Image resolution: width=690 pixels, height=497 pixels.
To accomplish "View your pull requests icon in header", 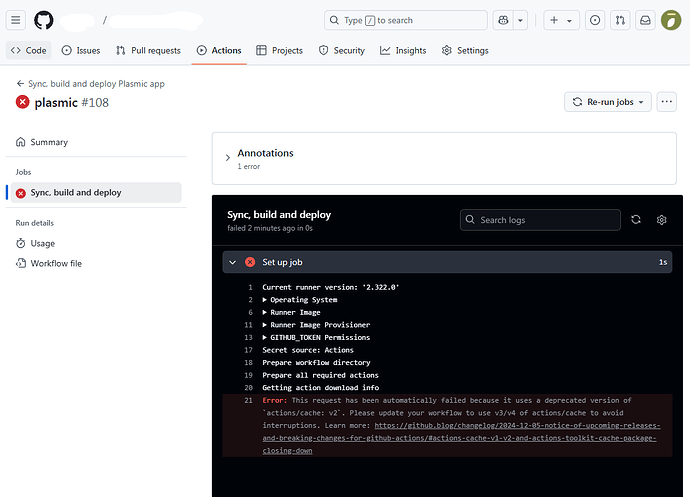I will coord(620,20).
